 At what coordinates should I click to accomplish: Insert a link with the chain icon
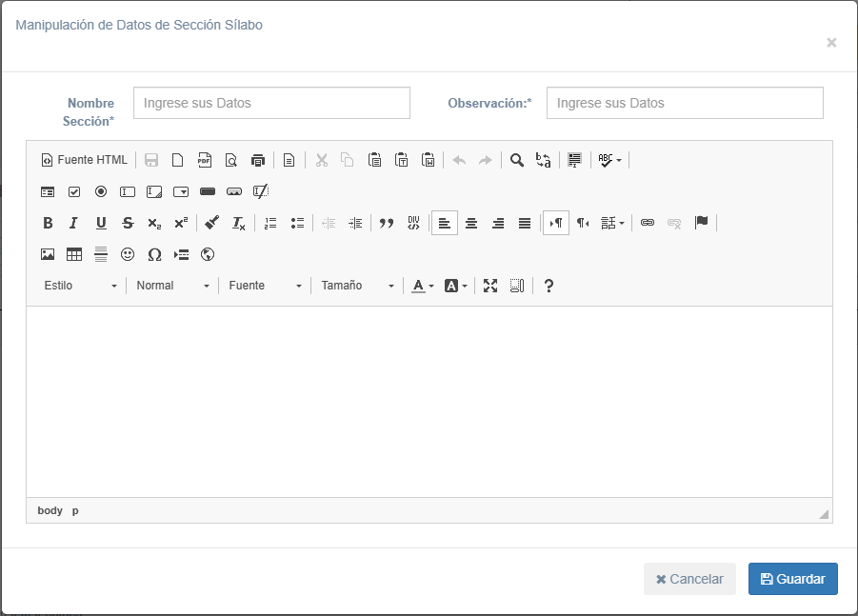click(x=648, y=223)
